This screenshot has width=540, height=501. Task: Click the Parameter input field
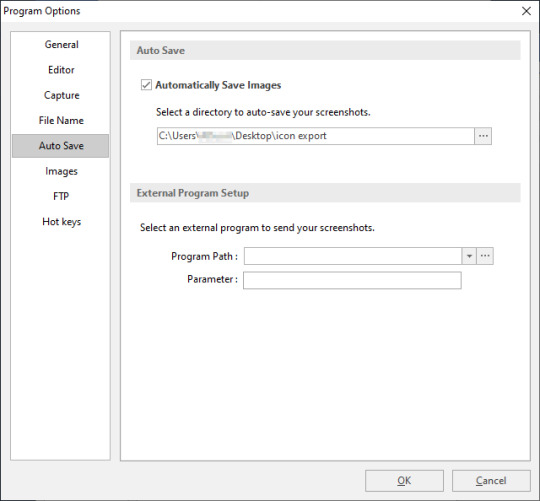coord(352,280)
